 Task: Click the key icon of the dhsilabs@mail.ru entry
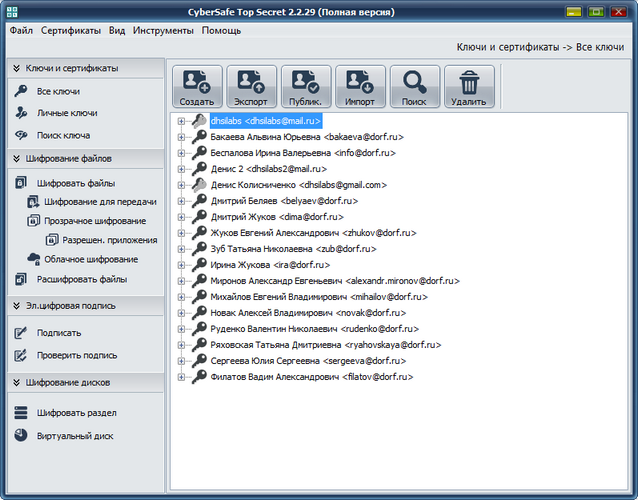(199, 121)
